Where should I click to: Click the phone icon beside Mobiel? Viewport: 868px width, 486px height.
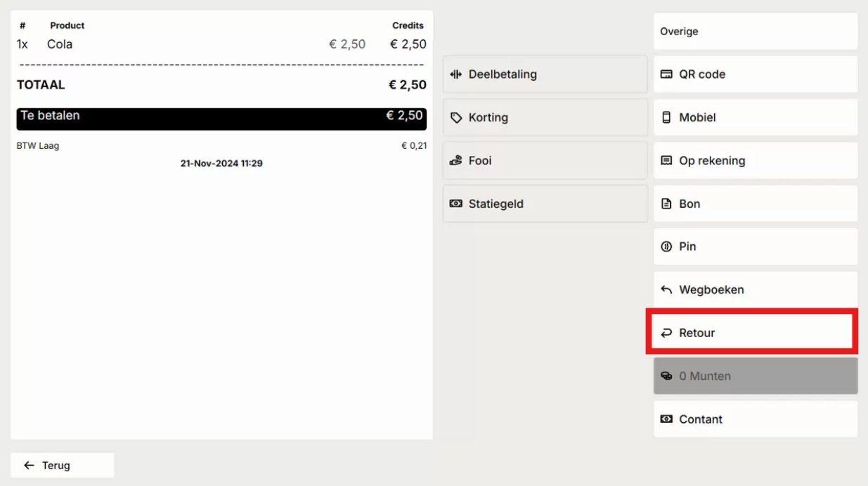[666, 118]
